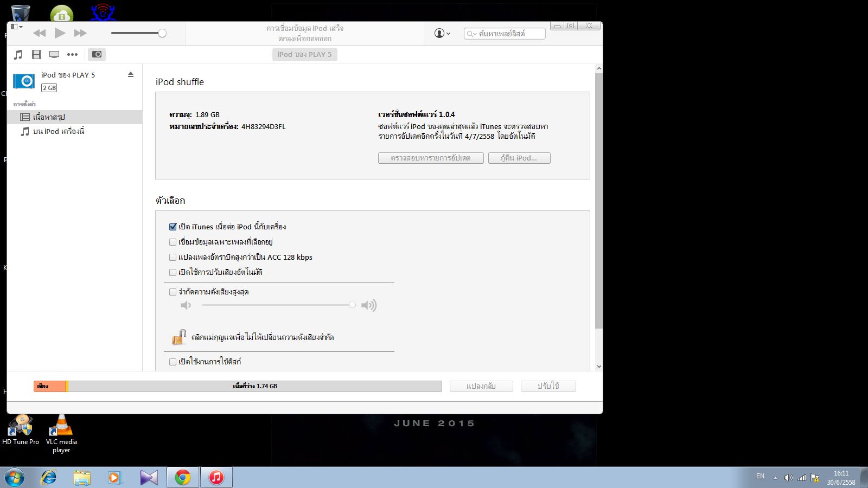Uncheck Open iTunes when iPod connects
This screenshot has width=868, height=488.
[173, 227]
